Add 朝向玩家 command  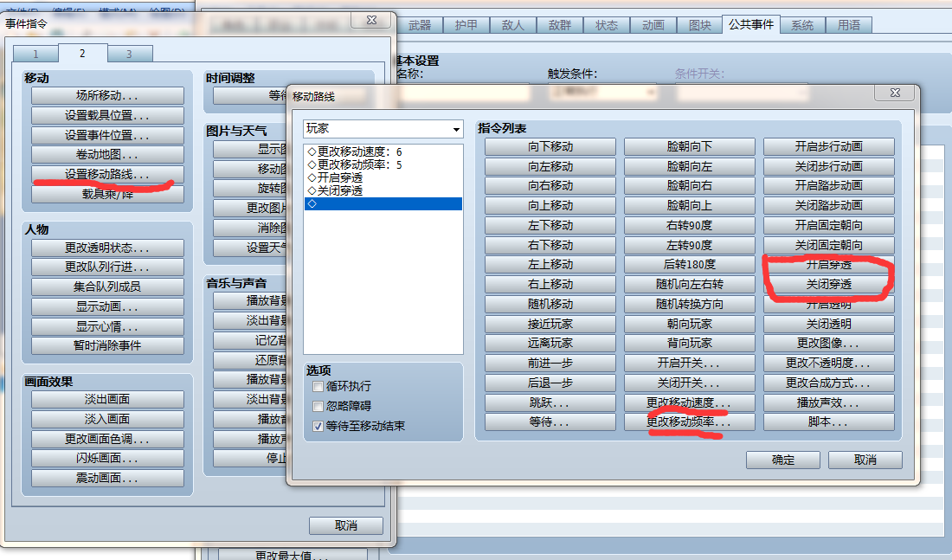pyautogui.click(x=690, y=324)
